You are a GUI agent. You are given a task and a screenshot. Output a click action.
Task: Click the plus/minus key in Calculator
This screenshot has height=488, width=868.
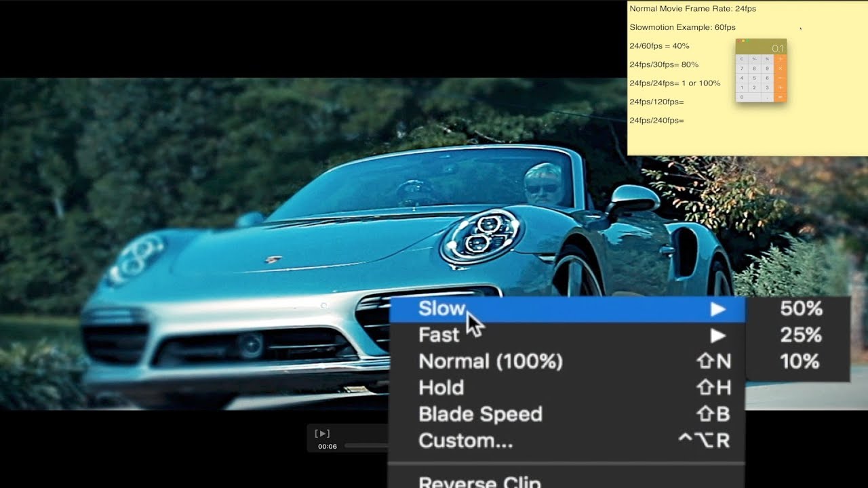point(755,59)
